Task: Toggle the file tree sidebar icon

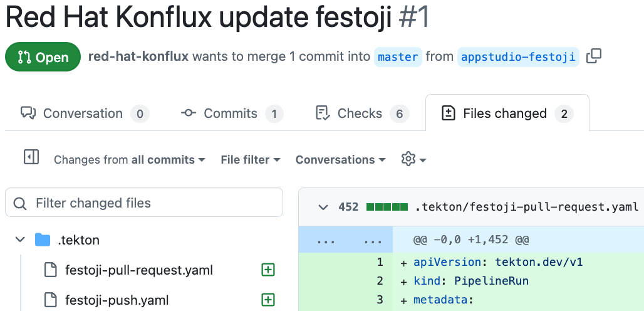Action: coord(31,157)
